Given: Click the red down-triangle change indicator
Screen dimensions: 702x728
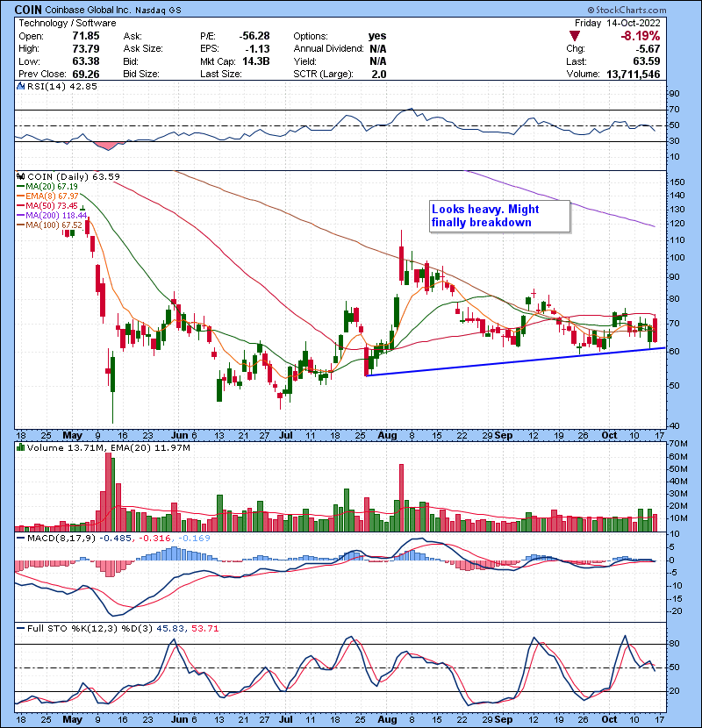Looking at the screenshot, I should (575, 36).
